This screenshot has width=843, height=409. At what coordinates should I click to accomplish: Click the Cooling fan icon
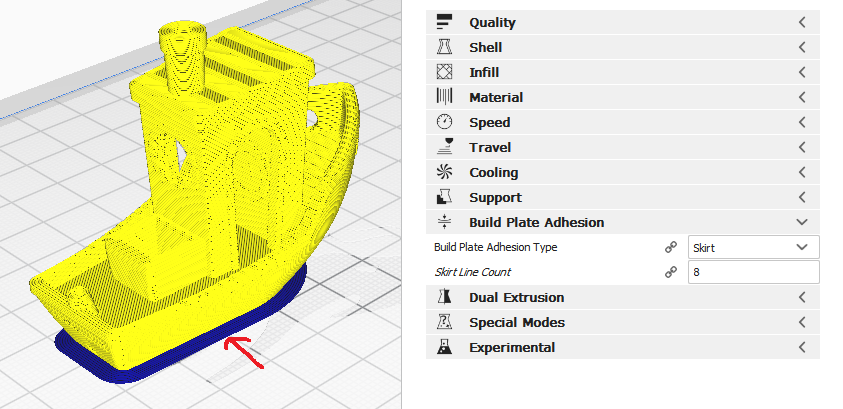(444, 172)
